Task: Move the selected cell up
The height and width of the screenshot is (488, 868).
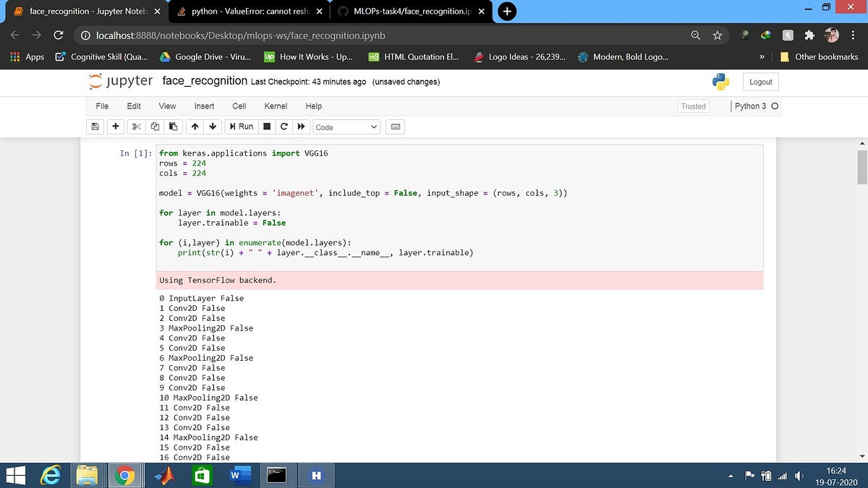Action: [x=193, y=127]
